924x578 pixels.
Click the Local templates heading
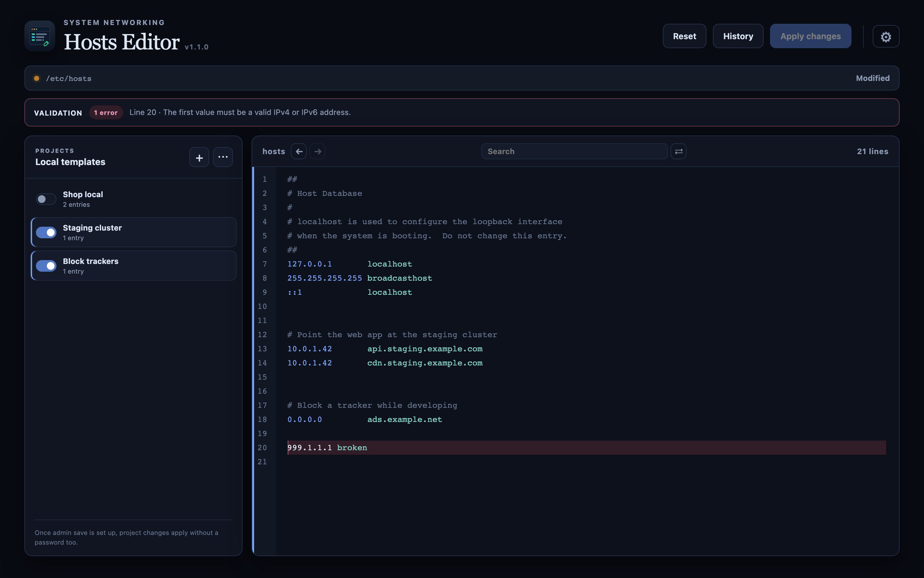(70, 162)
